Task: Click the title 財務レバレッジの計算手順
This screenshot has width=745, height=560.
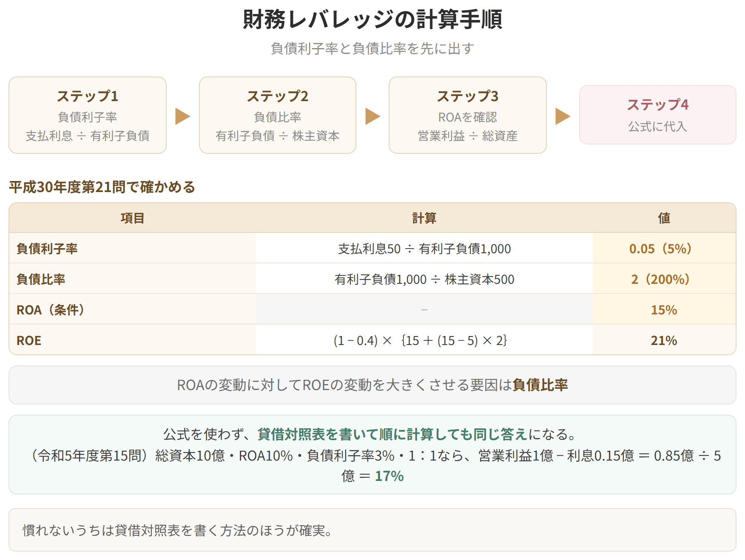Action: point(372,20)
